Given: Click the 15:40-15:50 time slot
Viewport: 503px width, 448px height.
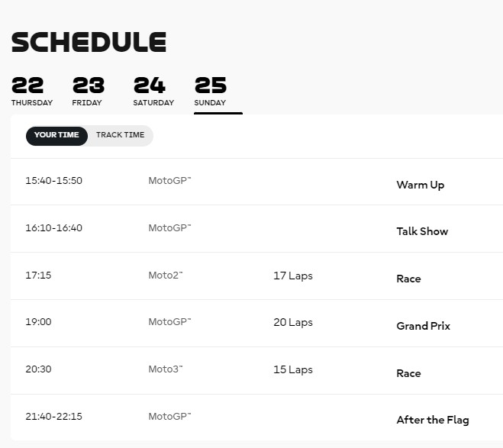Looking at the screenshot, I should click(x=53, y=181).
